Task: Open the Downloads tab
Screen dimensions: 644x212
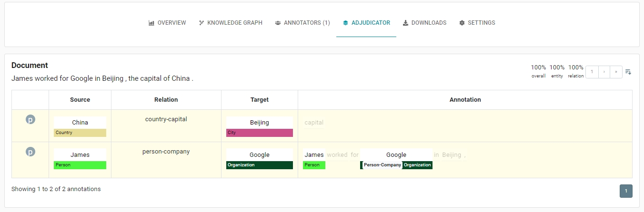Action: point(424,23)
